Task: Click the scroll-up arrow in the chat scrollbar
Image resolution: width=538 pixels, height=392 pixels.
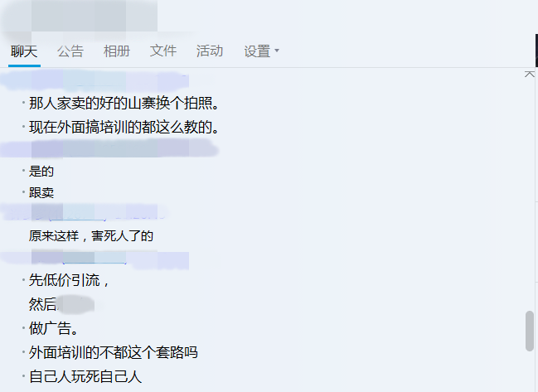Action: pyautogui.click(x=530, y=75)
